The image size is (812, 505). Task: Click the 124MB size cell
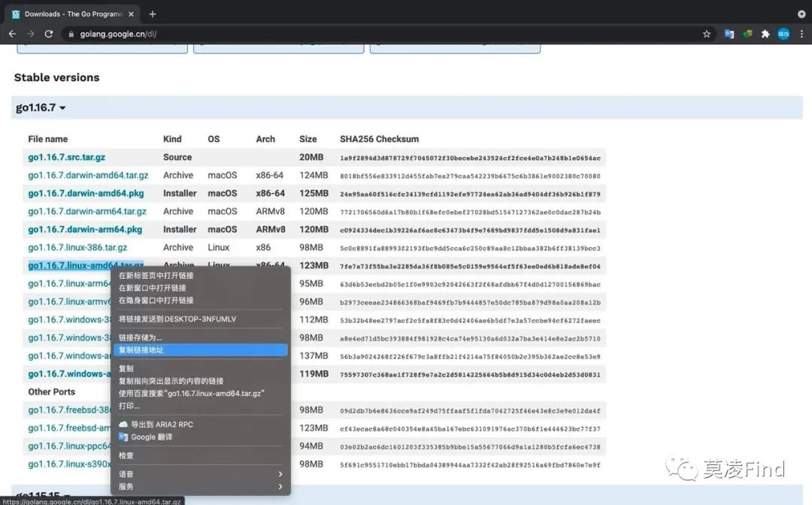tap(314, 175)
